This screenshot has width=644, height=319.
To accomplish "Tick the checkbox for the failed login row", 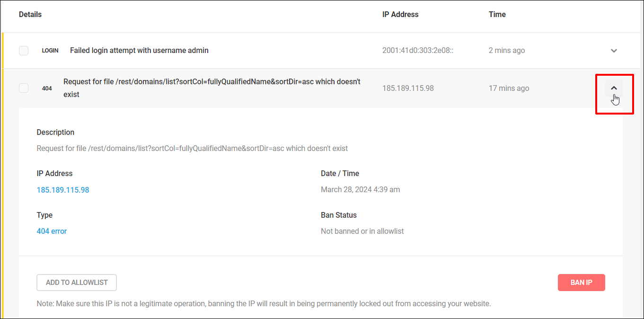I will click(24, 51).
